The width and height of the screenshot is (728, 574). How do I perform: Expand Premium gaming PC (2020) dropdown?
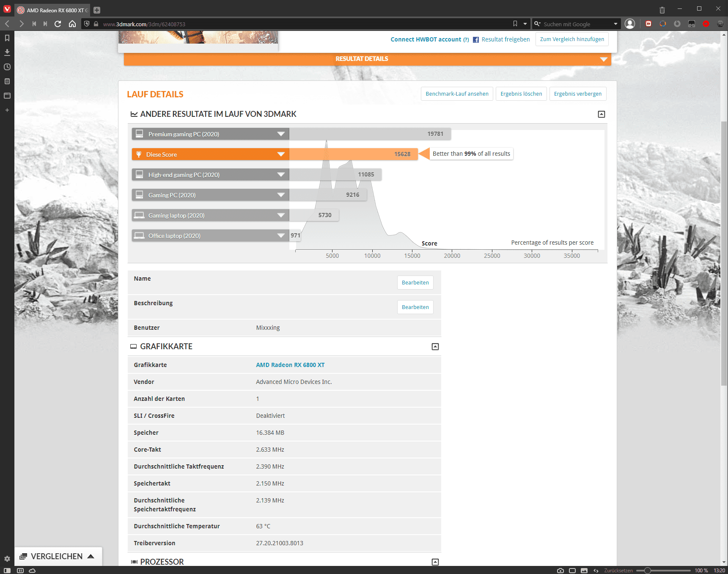[x=281, y=134]
